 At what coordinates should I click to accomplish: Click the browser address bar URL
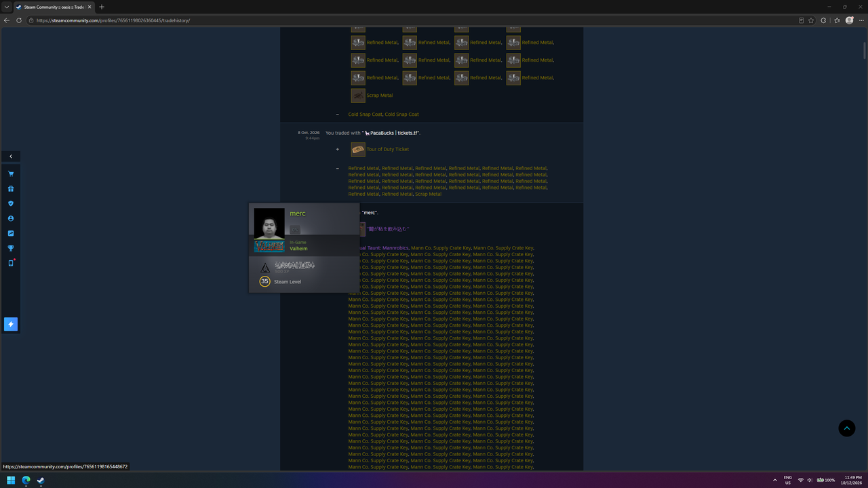tap(113, 20)
